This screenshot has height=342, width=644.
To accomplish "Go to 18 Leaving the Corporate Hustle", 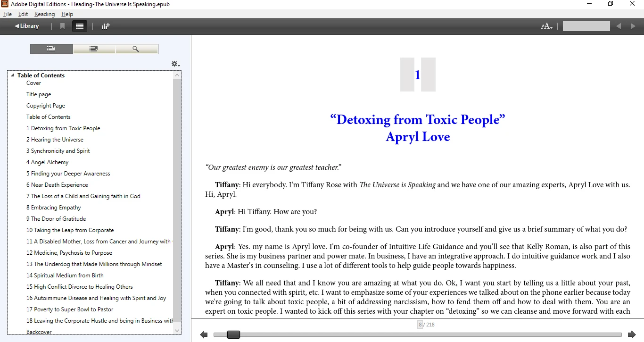I will (x=99, y=321).
